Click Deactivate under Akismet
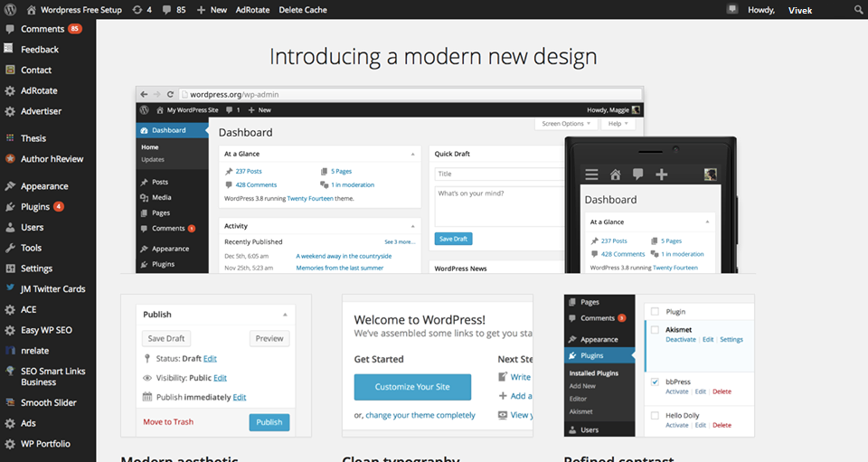This screenshot has height=462, width=868. point(680,339)
